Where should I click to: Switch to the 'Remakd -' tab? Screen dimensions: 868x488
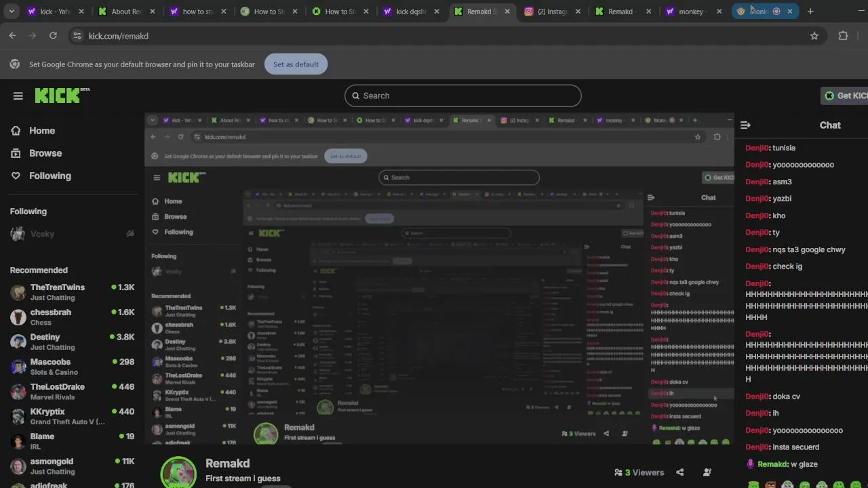621,12
